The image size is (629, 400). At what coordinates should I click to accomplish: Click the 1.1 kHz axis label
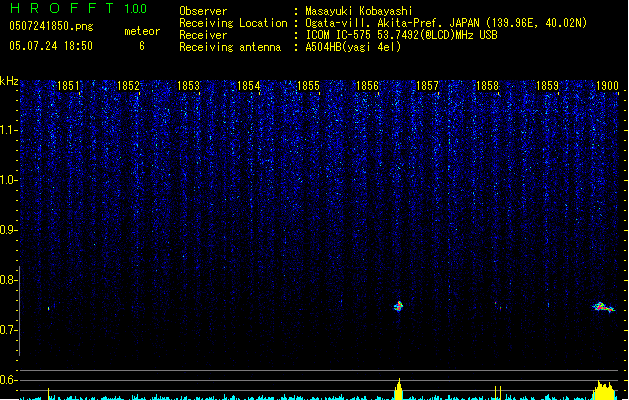coord(8,130)
